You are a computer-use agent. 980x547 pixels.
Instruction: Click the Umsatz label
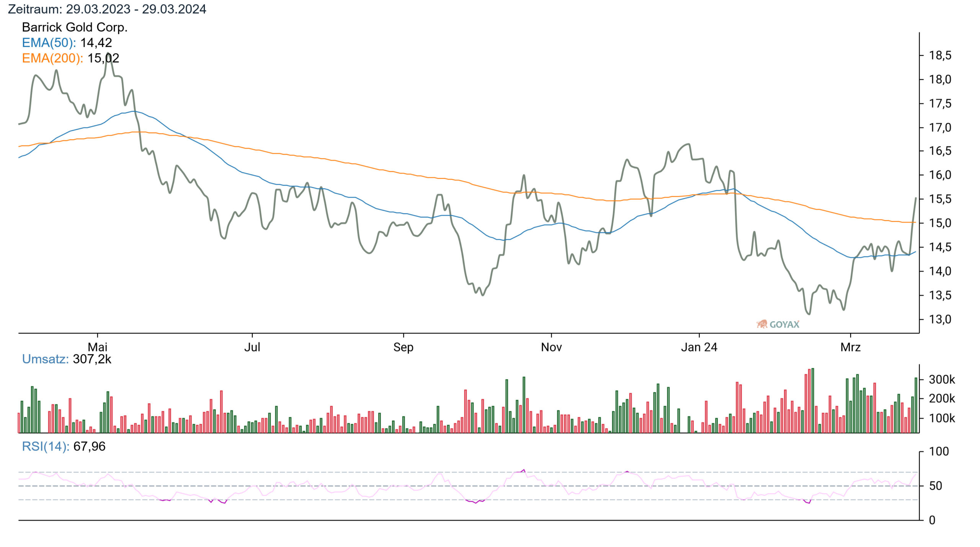(x=45, y=359)
